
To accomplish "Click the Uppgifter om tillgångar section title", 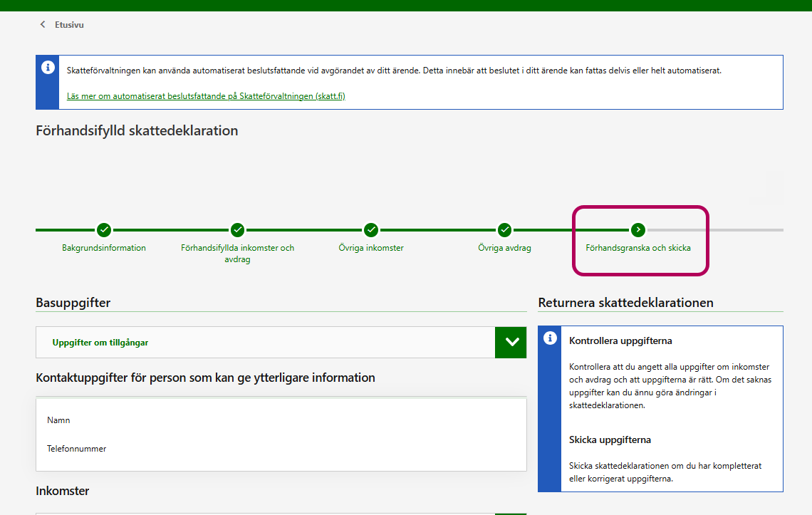I will coord(100,343).
